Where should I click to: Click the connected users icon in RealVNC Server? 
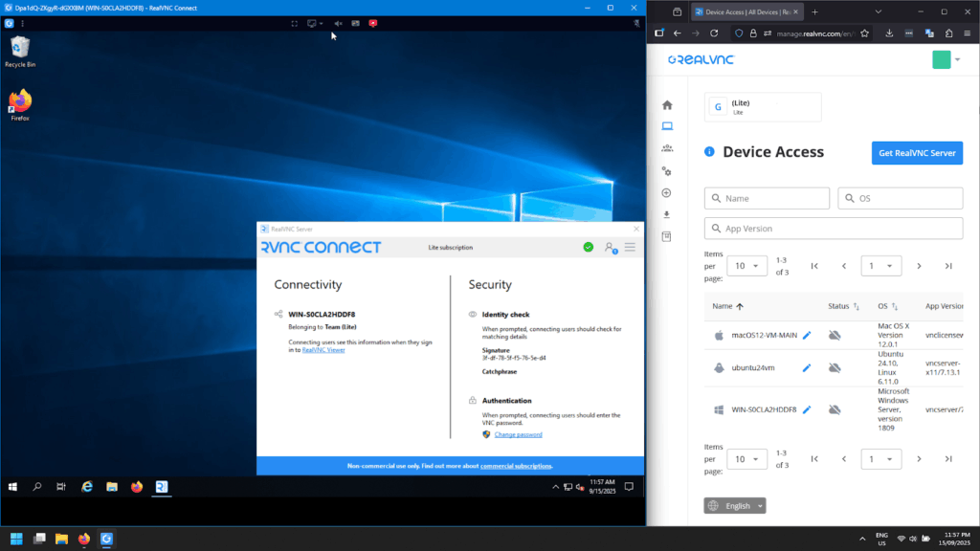(x=610, y=248)
